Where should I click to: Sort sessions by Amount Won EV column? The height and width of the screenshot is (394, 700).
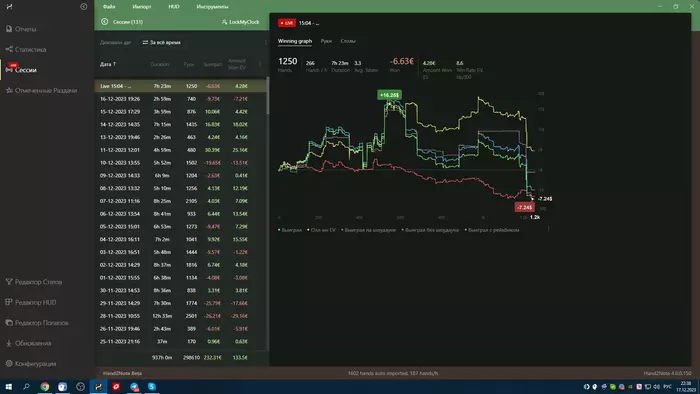[237, 64]
